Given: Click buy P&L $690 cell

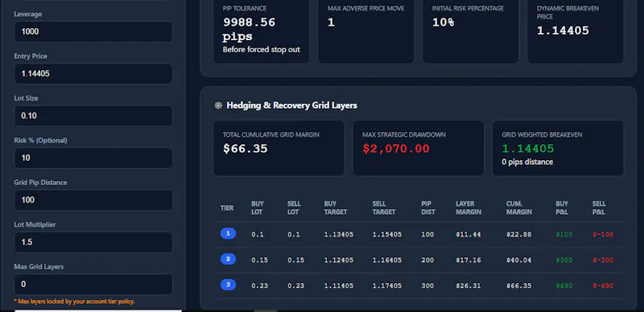Looking at the screenshot, I should pos(564,285).
